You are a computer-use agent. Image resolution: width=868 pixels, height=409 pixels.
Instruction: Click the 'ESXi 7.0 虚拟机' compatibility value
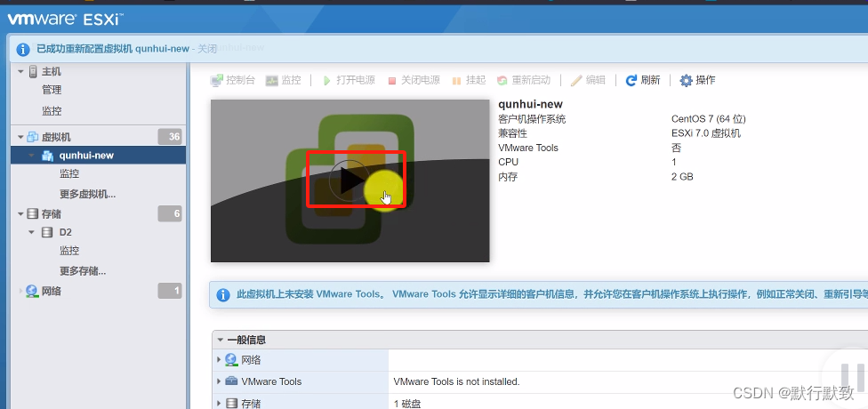(706, 133)
